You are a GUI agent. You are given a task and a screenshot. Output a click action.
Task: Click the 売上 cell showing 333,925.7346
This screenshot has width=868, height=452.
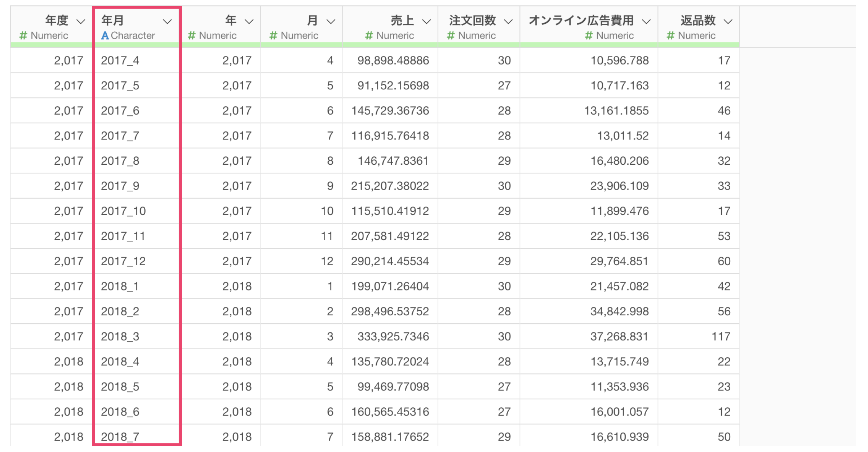point(393,336)
